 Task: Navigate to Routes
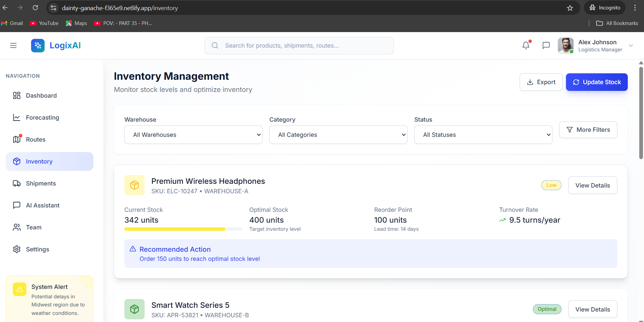(49, 140)
